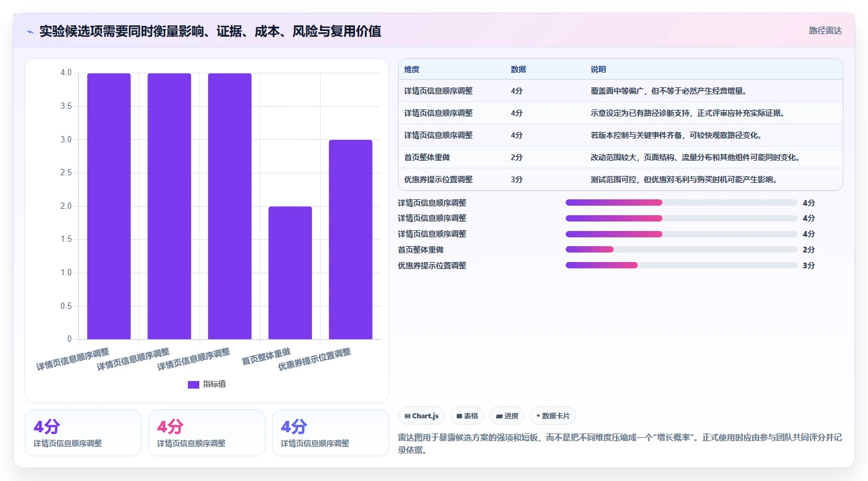868x481 pixels.
Task: Click the 优惠券提示位置调整 bar in the chart
Action: (x=350, y=239)
